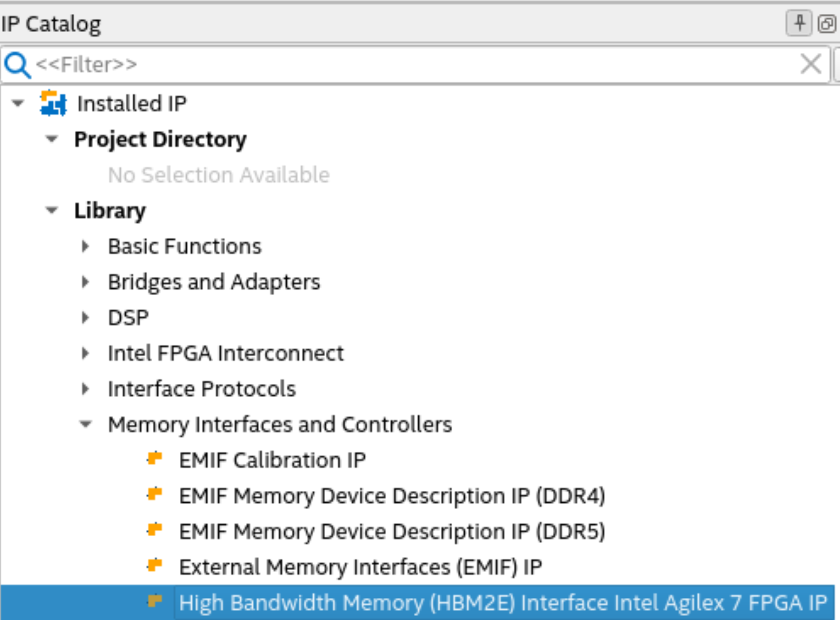Expand the Basic Functions category
Viewport: 840px width, 620px height.
point(86,246)
